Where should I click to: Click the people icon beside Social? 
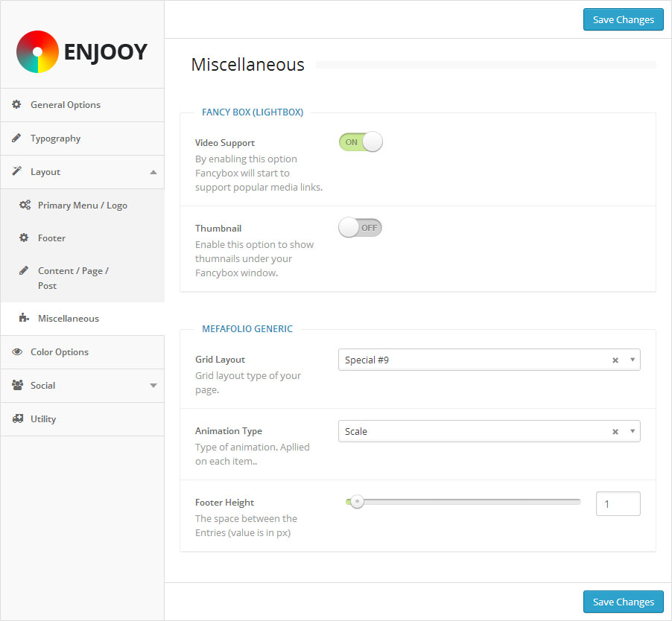point(17,386)
